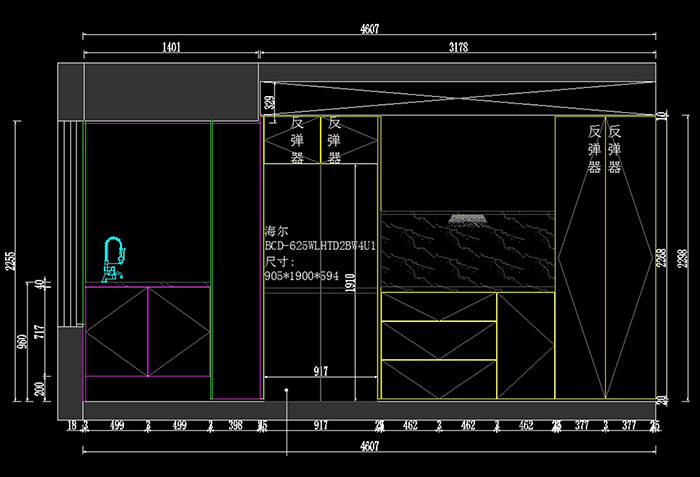Click the bottom yellow drawer front
The height and width of the screenshot is (477, 700).
pyautogui.click(x=439, y=379)
